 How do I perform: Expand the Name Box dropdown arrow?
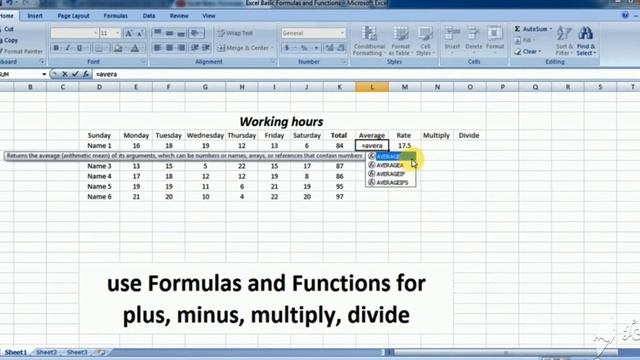click(44, 74)
